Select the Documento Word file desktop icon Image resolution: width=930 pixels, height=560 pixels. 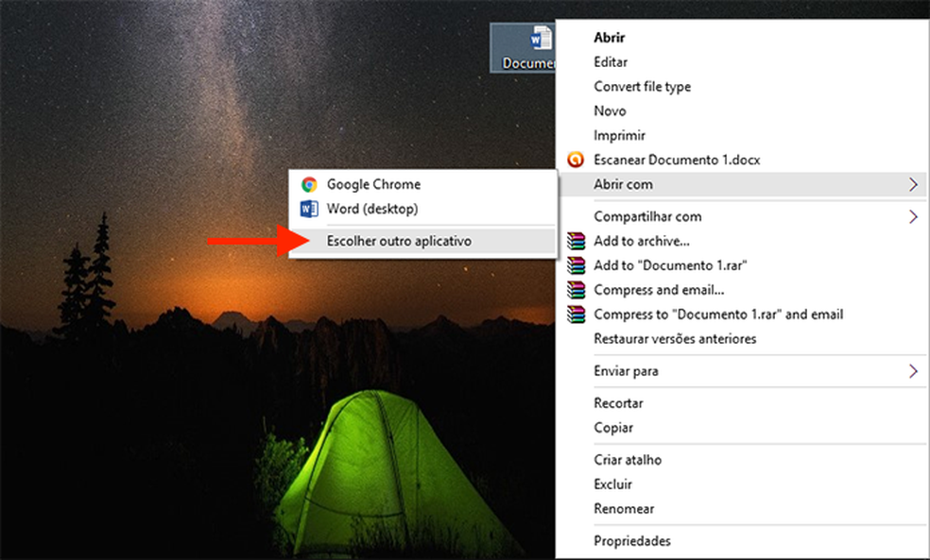[524, 47]
